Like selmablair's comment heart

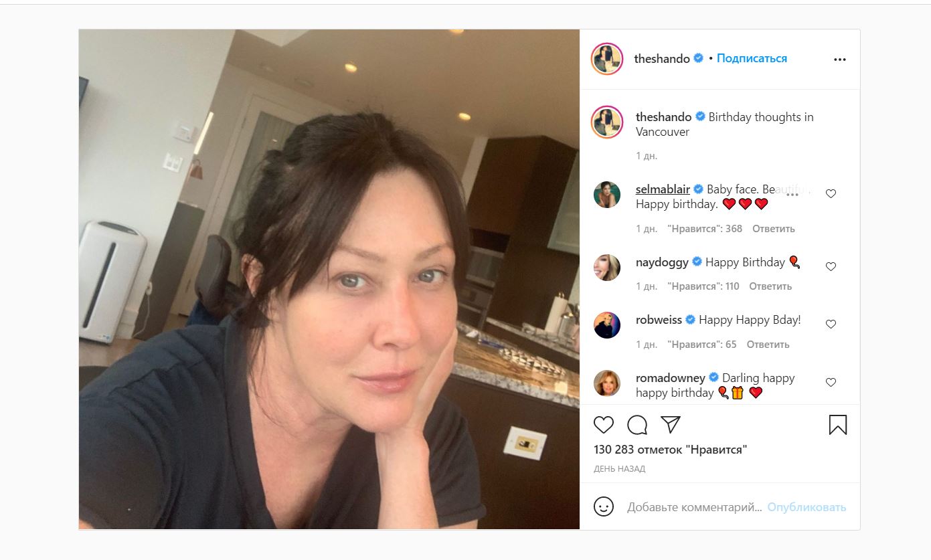[x=831, y=193]
